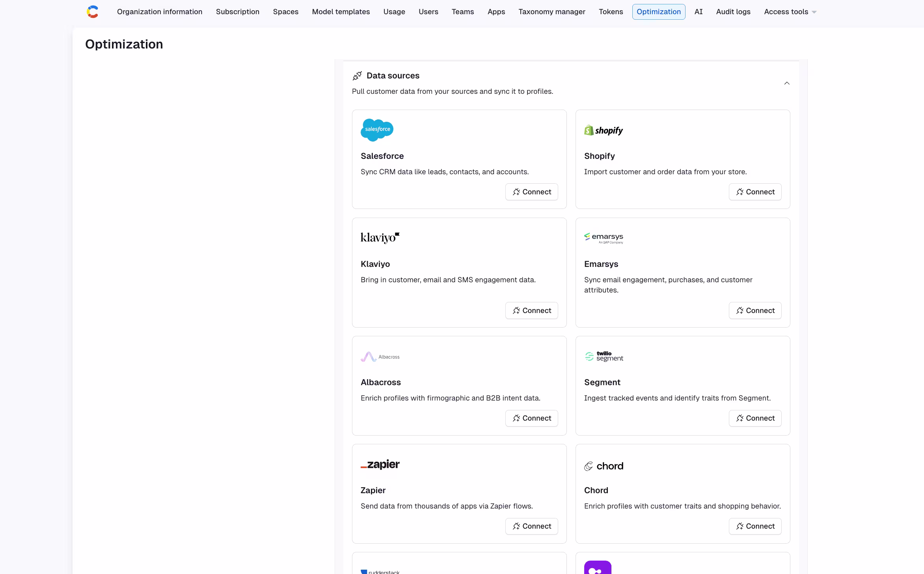Screen dimensions: 924x574
Task: Click the Emarsys card title
Action: pyautogui.click(x=601, y=264)
